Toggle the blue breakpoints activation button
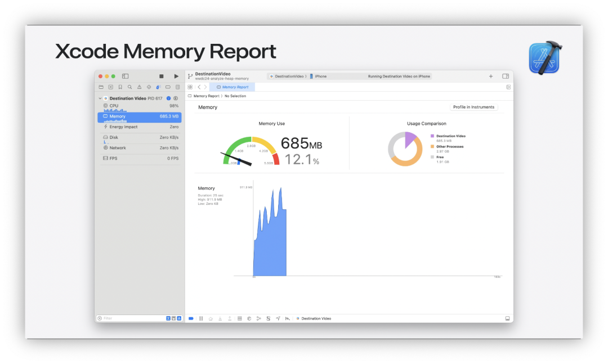 [x=191, y=318]
